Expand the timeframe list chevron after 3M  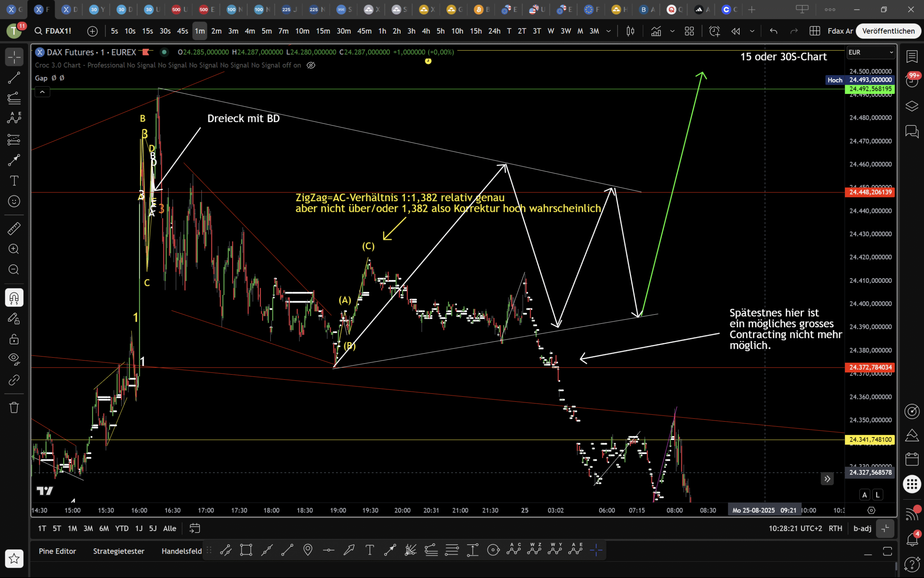pos(608,31)
